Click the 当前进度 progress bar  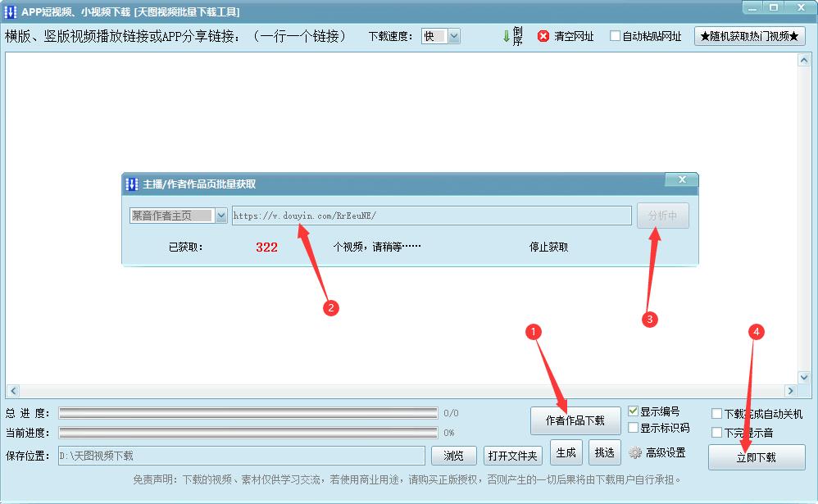246,432
